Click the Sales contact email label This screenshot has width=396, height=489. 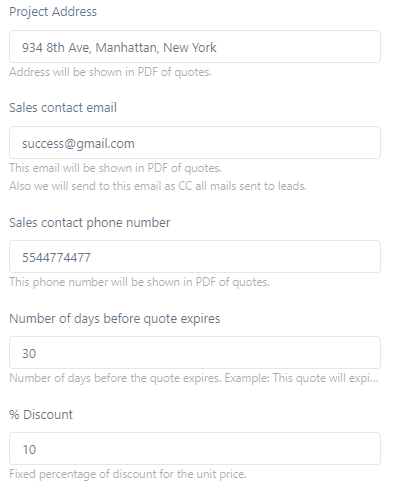tap(63, 108)
